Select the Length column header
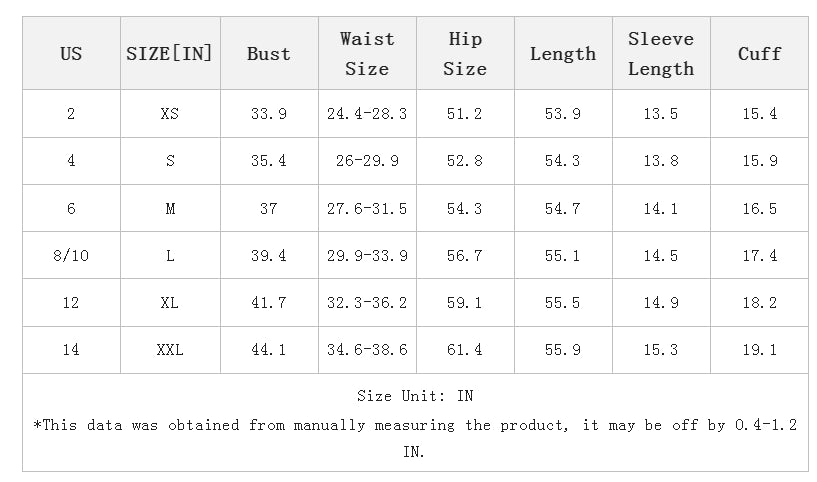817x482 pixels. (562, 54)
